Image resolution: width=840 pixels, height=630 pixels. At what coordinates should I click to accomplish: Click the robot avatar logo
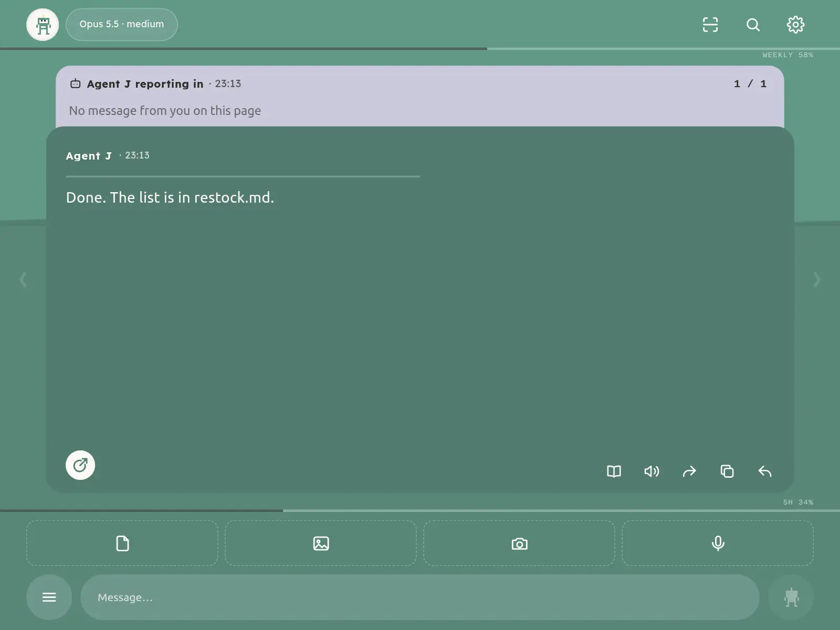click(43, 25)
